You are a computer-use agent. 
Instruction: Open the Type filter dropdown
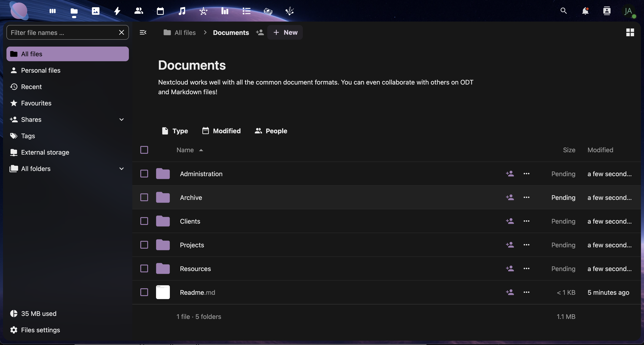175,131
